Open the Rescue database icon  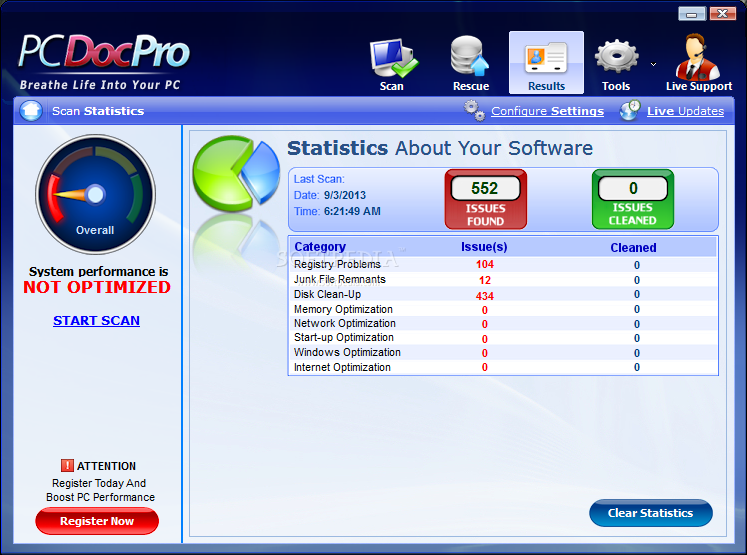(470, 56)
